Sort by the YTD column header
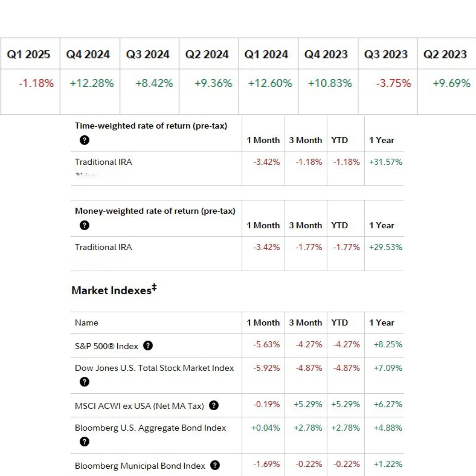Image resolution: width=476 pixels, height=476 pixels. [340, 323]
